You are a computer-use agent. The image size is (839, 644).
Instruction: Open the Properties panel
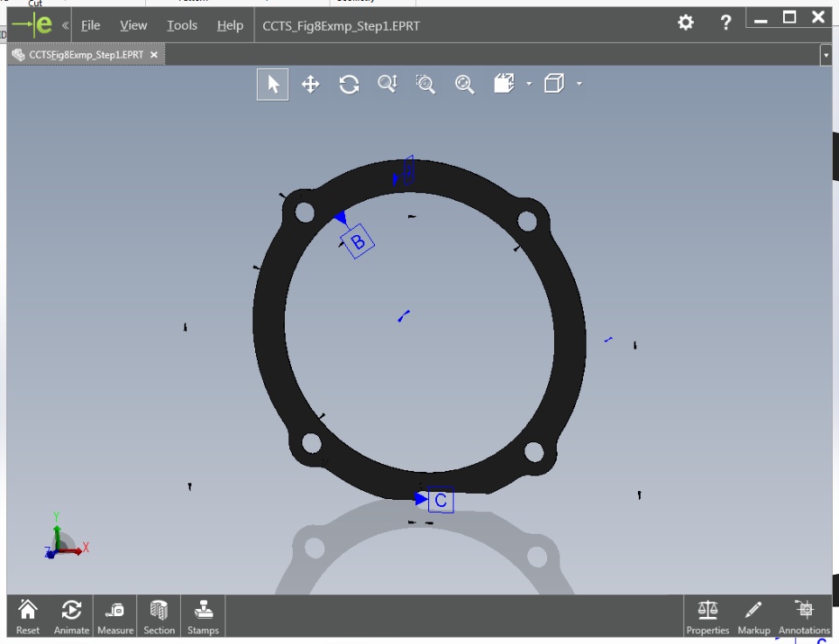click(x=707, y=617)
